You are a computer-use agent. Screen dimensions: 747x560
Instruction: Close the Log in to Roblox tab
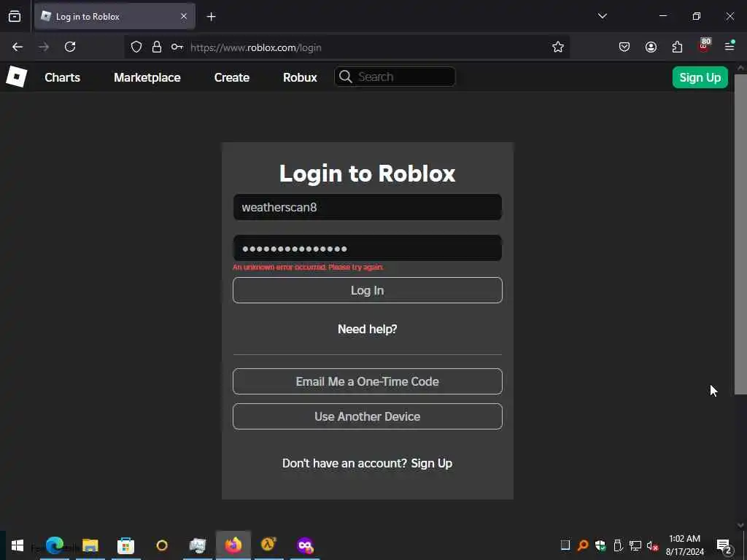pos(184,17)
